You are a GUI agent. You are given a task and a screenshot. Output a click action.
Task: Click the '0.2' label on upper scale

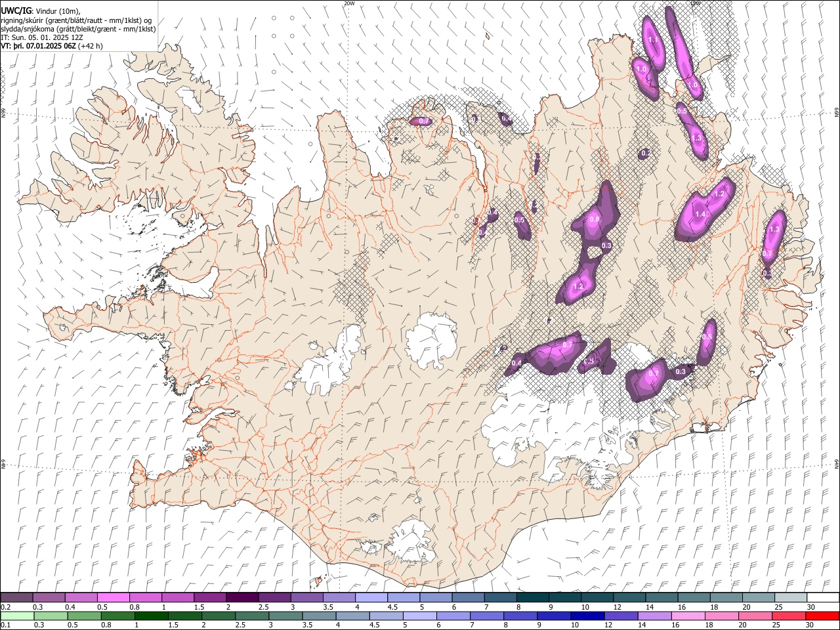(6, 607)
